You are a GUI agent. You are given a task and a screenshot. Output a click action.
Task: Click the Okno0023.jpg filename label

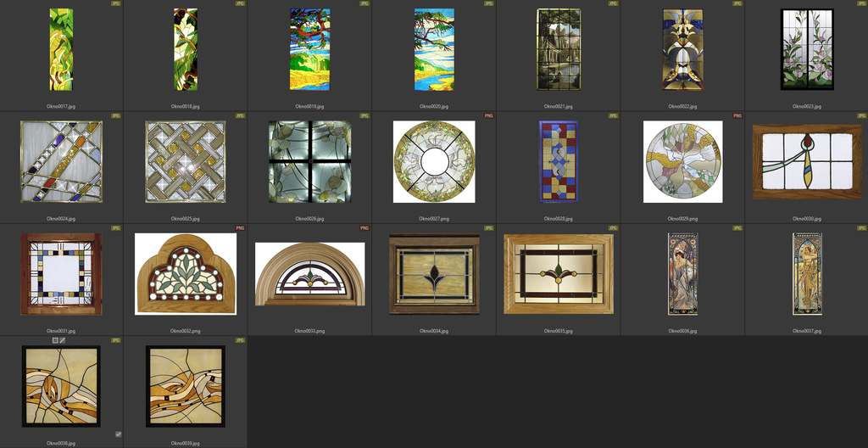(x=806, y=107)
